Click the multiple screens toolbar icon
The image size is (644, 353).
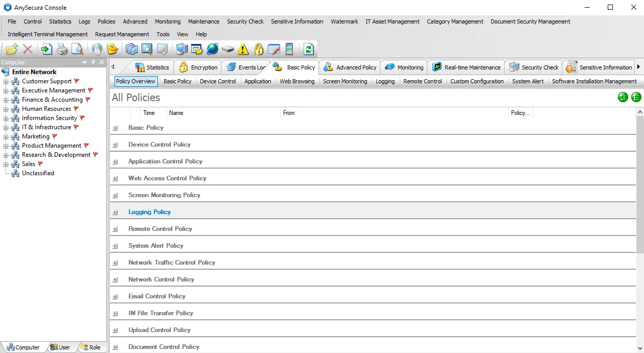click(132, 49)
